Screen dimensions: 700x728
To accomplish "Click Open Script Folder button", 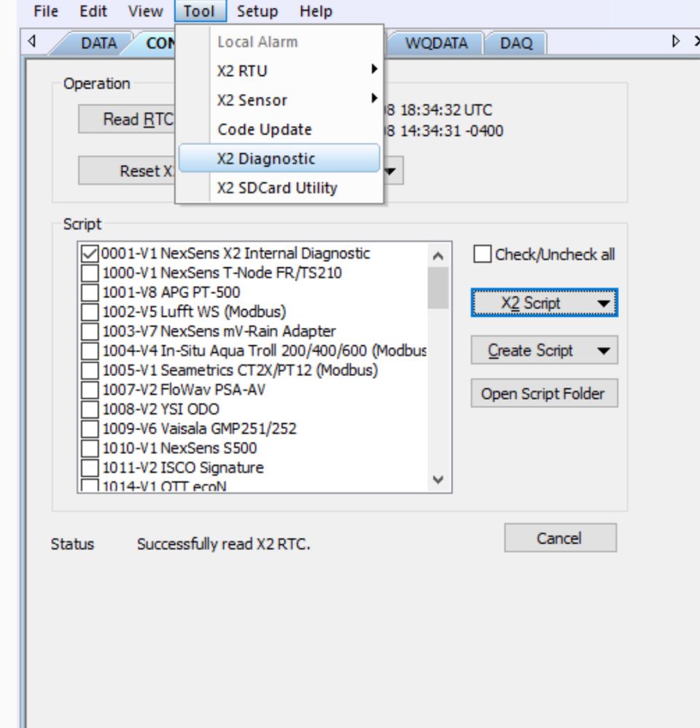I will (545, 394).
